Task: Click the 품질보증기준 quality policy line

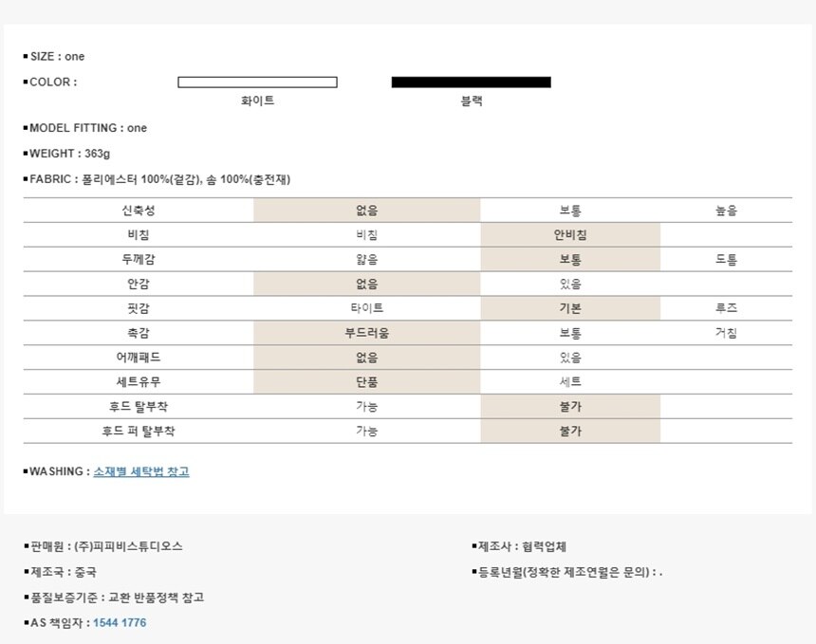Action: (x=116, y=598)
